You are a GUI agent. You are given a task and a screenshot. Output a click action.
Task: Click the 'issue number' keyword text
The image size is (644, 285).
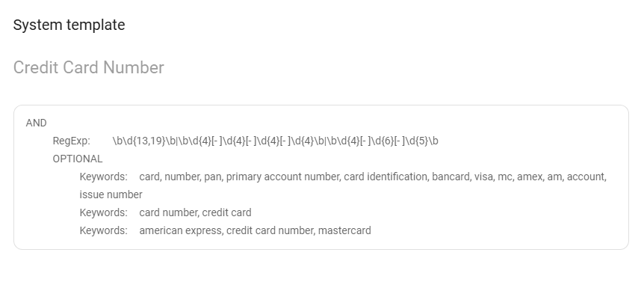point(111,194)
